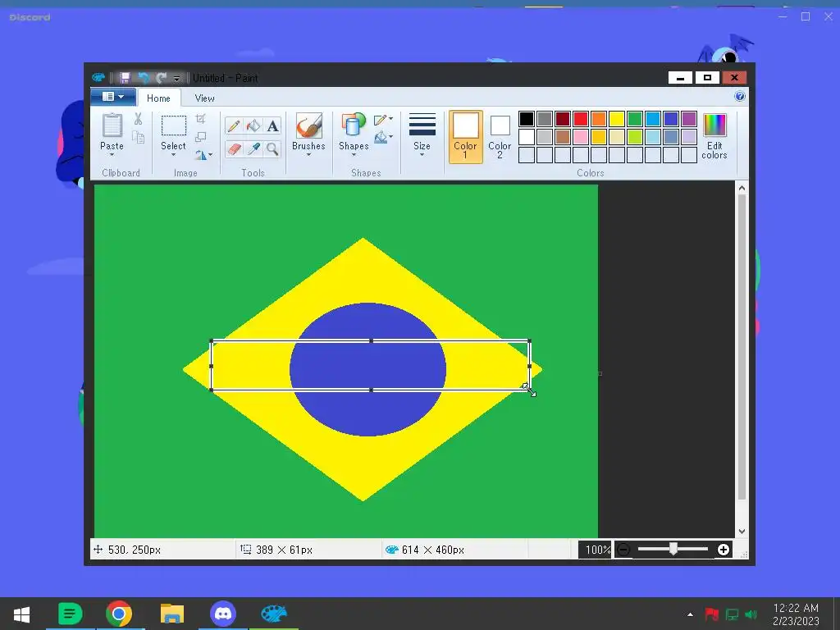The width and height of the screenshot is (840, 630).
Task: Open File Explorer from the taskbar
Action: 172,614
